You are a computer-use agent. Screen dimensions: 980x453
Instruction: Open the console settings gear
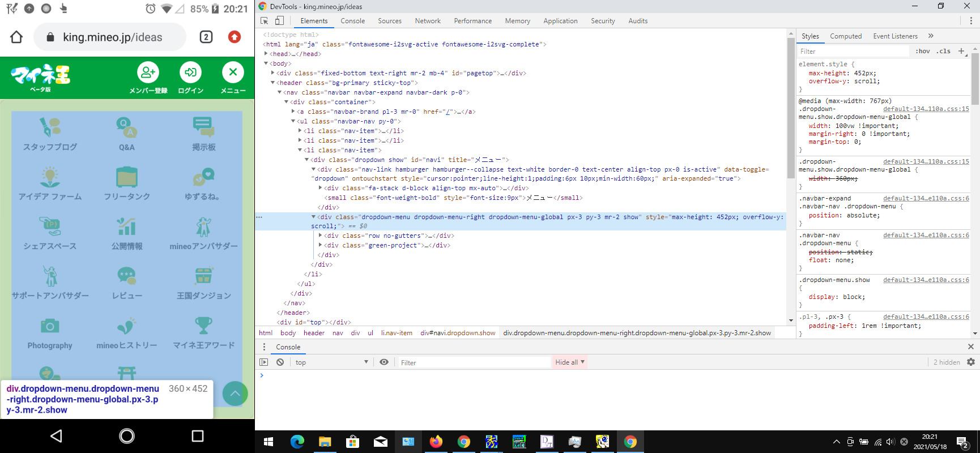coord(971,362)
